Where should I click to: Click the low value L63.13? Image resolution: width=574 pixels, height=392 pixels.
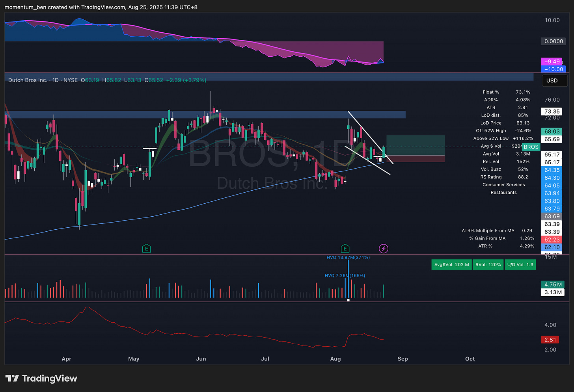[x=132, y=80]
